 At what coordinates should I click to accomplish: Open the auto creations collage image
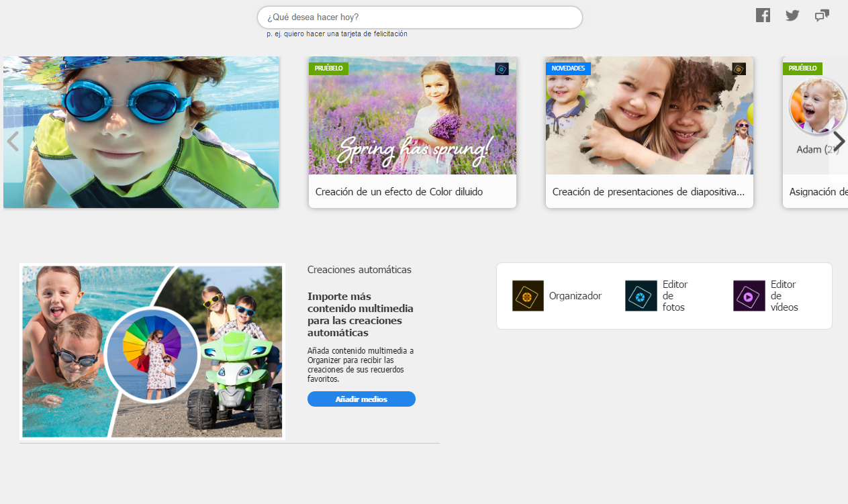click(152, 352)
